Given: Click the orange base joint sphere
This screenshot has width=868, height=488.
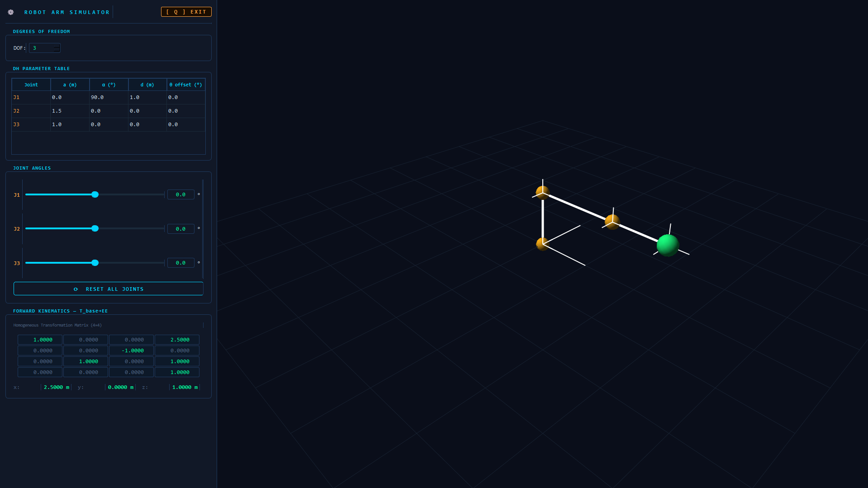Looking at the screenshot, I should pyautogui.click(x=542, y=244).
